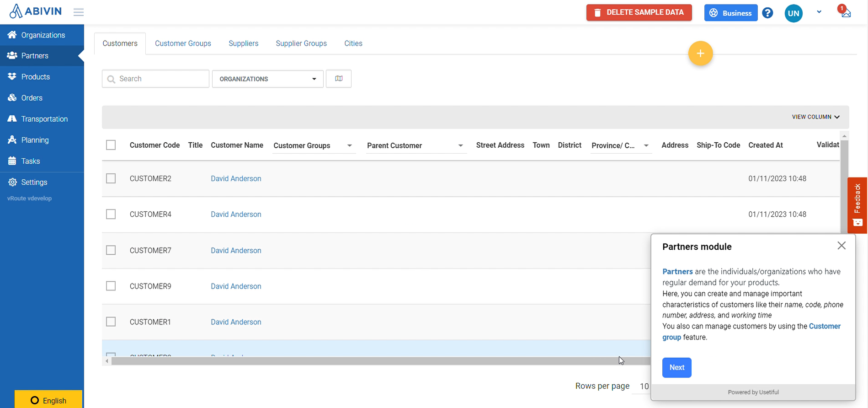Viewport: 868px width, 408px height.
Task: Switch to the Customers tab
Action: coord(120,43)
